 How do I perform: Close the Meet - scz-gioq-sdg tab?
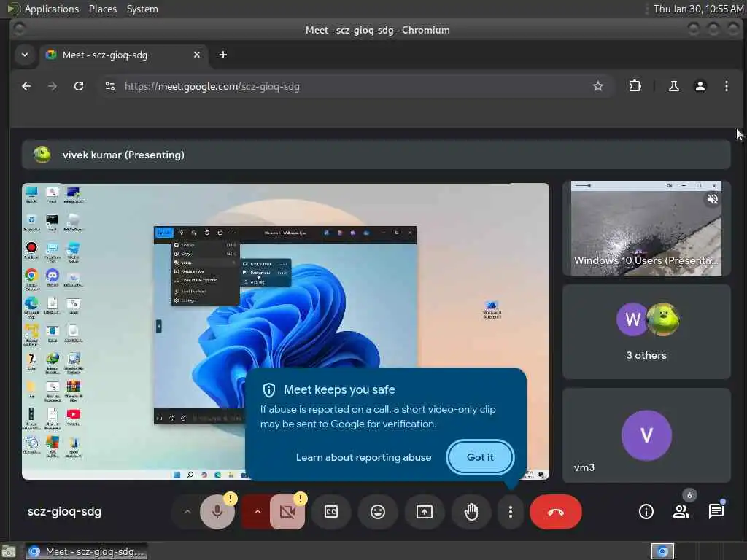197,55
